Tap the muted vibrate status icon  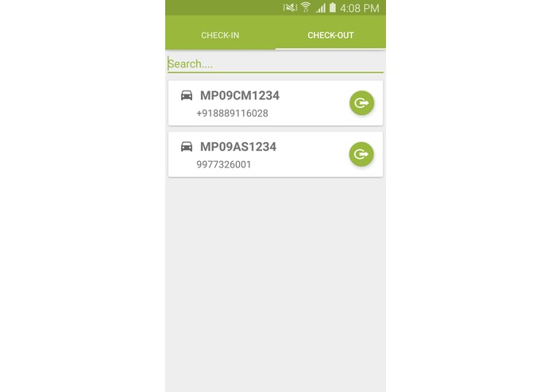click(x=290, y=7)
